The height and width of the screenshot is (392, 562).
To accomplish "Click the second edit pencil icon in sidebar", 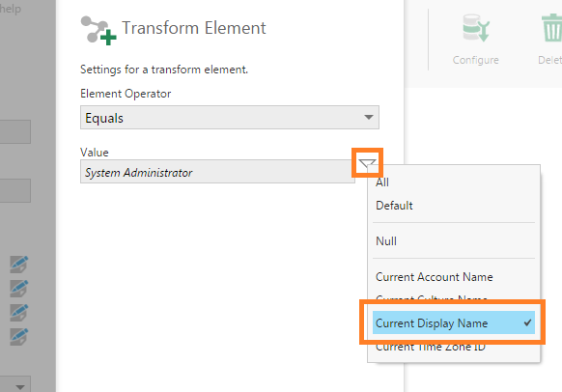I will pyautogui.click(x=19, y=289).
